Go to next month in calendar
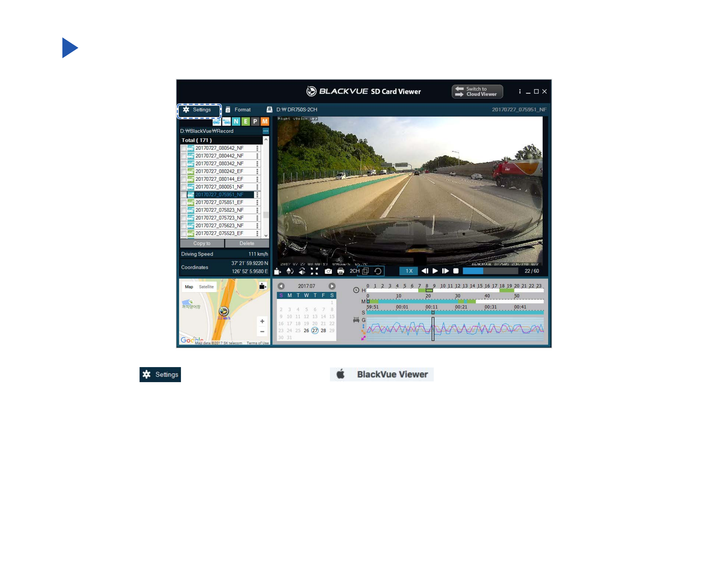This screenshot has width=728, height=582. click(332, 286)
